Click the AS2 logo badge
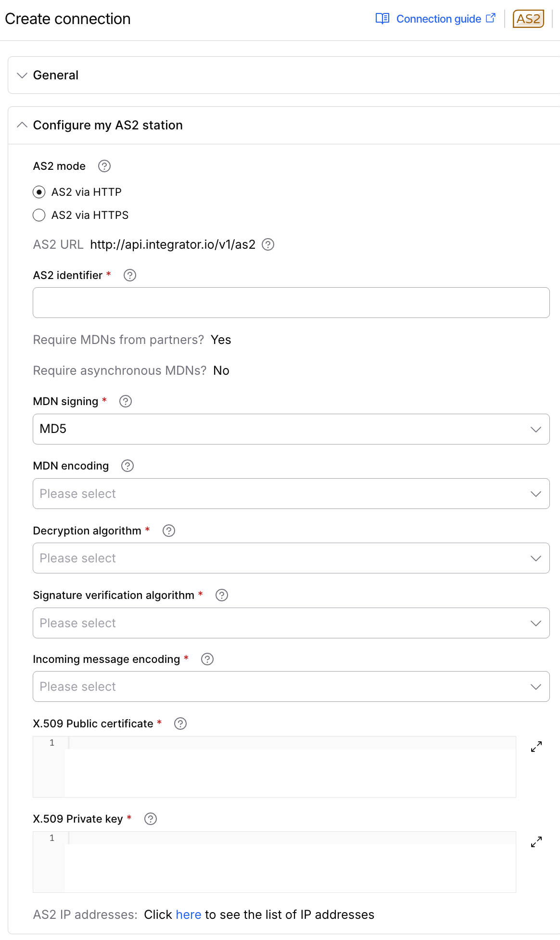Screen dimensions: 560x940 528,19
